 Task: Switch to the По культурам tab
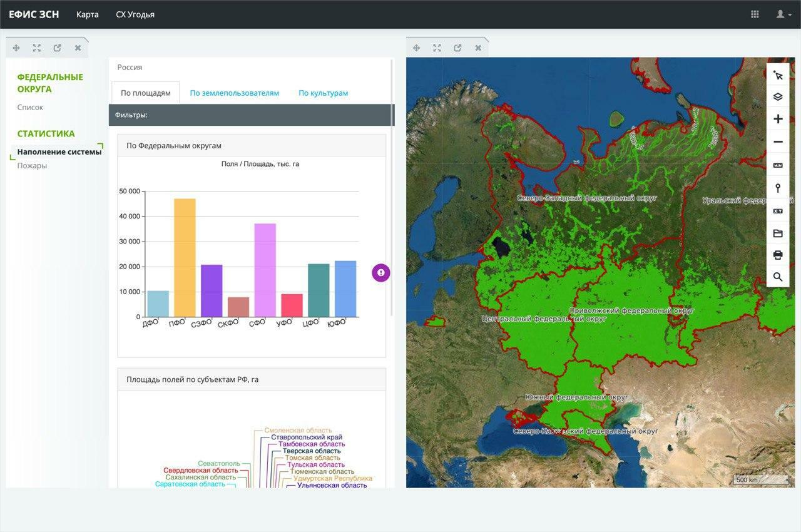pyautogui.click(x=323, y=93)
